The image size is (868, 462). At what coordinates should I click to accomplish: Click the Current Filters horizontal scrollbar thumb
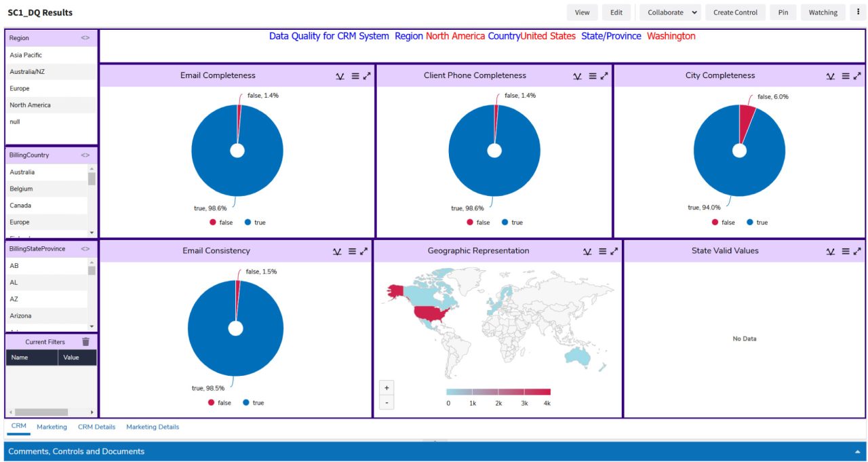(41, 412)
